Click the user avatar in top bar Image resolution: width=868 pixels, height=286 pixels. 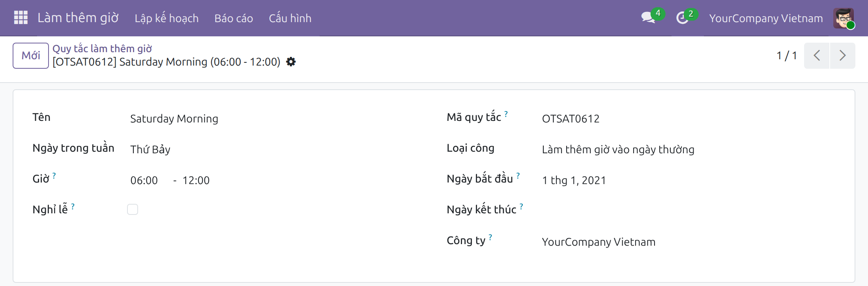844,18
